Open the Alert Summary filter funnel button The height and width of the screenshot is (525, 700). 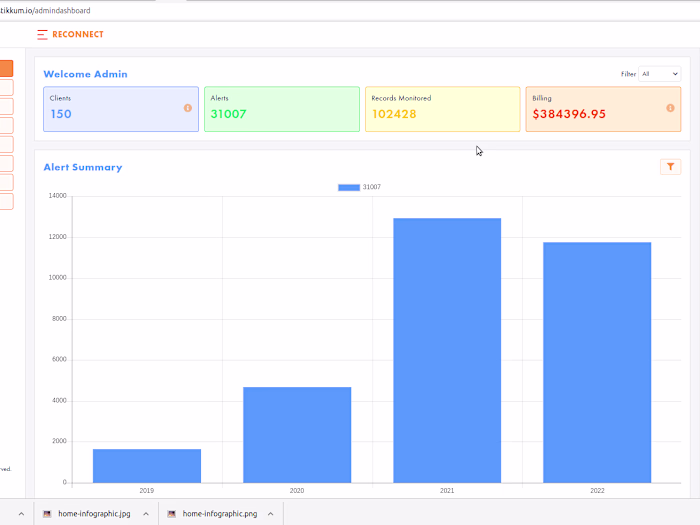coord(670,167)
